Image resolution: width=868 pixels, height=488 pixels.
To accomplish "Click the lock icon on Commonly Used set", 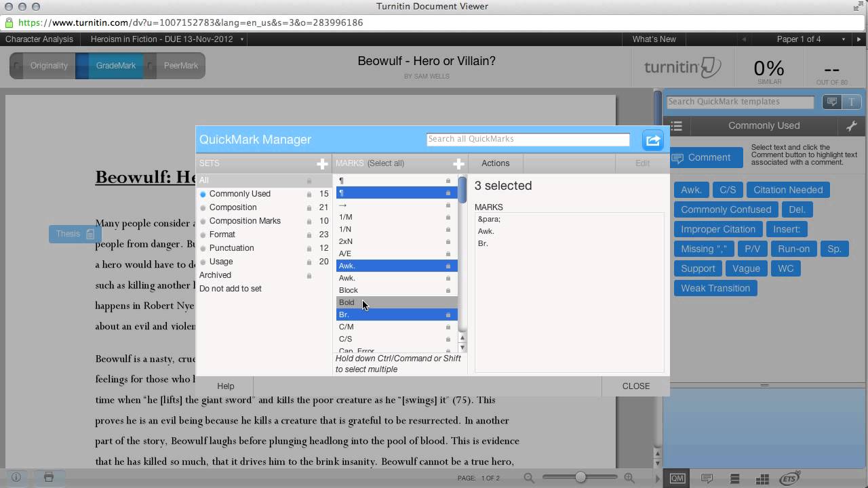I will click(x=309, y=194).
